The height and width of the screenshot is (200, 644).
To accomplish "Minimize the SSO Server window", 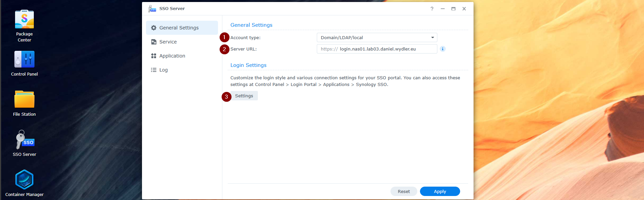I will (x=443, y=9).
